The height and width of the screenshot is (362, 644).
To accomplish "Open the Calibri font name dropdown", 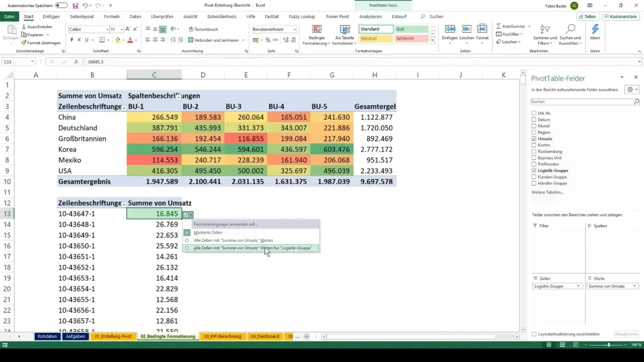I will [107, 29].
